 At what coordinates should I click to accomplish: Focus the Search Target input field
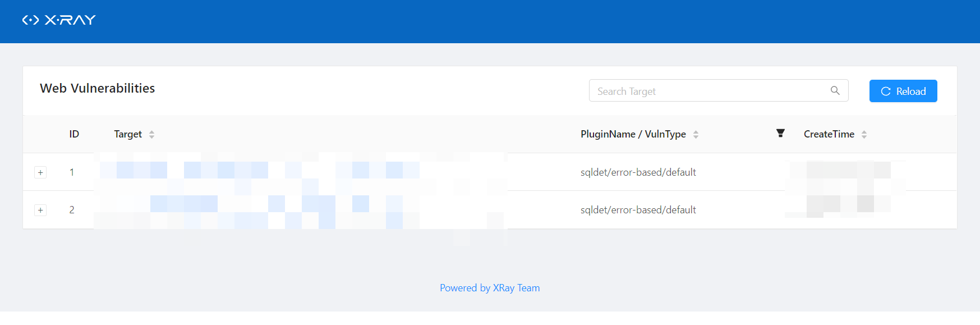710,91
